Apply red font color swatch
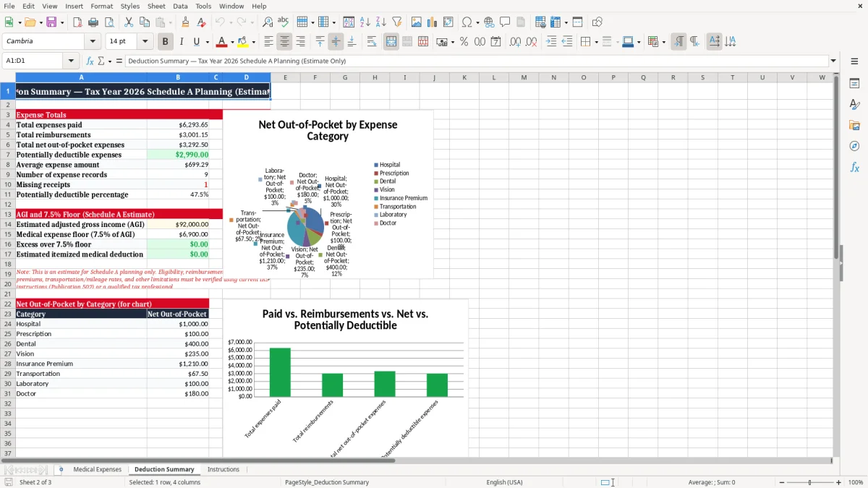 [x=222, y=42]
